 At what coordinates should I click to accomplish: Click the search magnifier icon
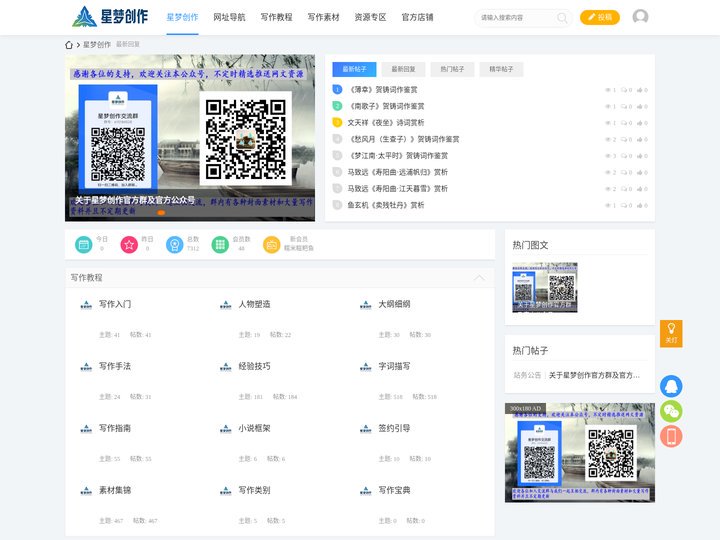pos(562,18)
